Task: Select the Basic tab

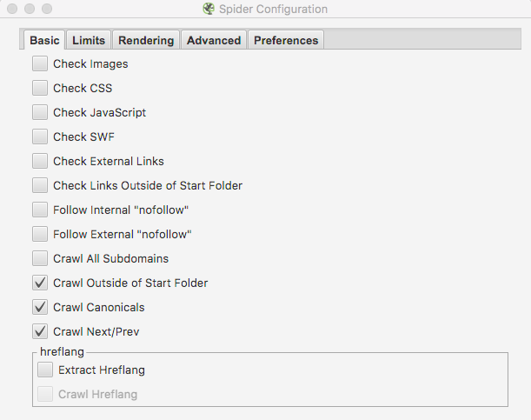Action: (44, 40)
